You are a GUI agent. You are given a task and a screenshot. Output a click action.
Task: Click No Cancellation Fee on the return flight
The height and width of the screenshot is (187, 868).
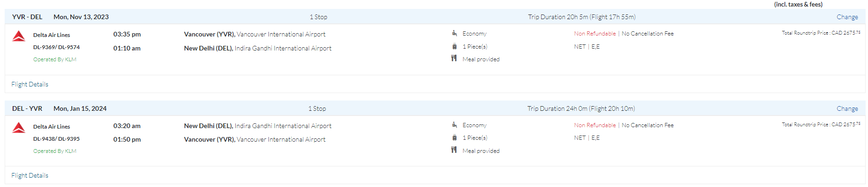[x=647, y=125]
